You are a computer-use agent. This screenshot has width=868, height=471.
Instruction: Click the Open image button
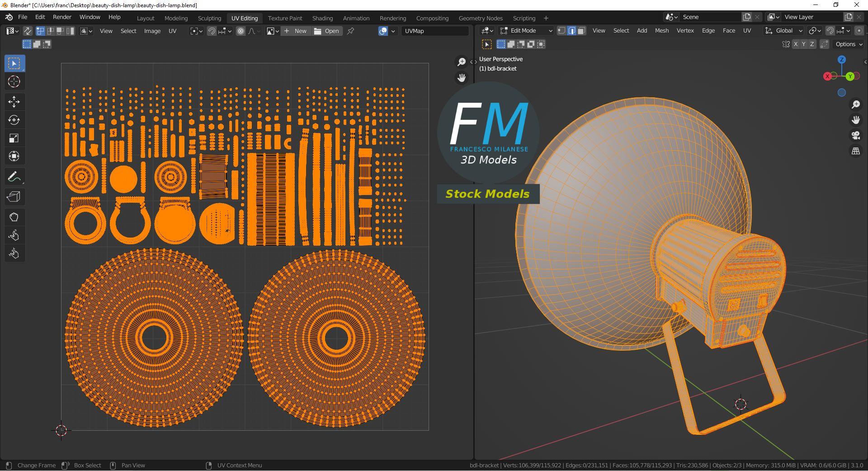pos(326,31)
